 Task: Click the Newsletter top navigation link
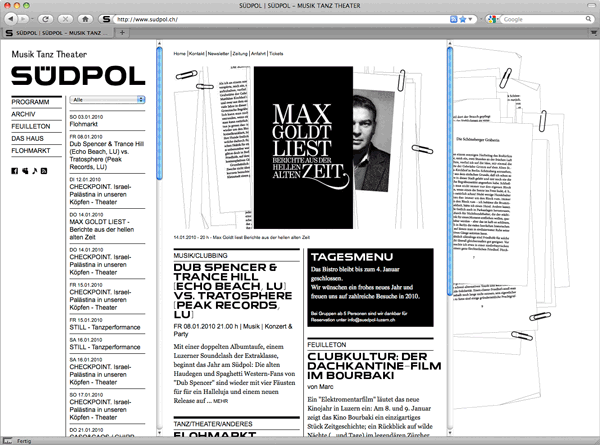218,54
